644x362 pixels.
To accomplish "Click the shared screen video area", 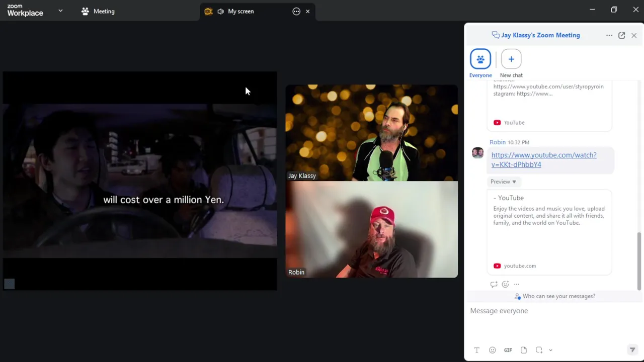I will (x=140, y=181).
